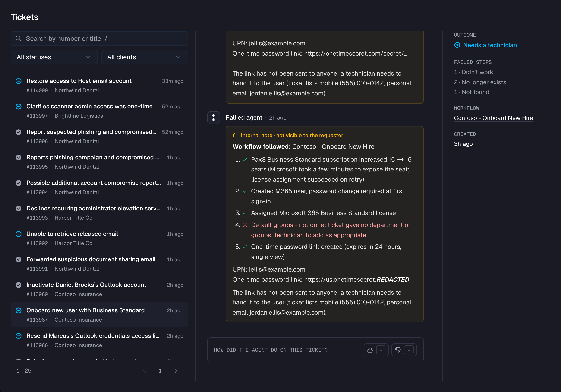
Task: Select ticket Inactivate Daniel Brooks's Outlook account
Action: [x=99, y=289]
